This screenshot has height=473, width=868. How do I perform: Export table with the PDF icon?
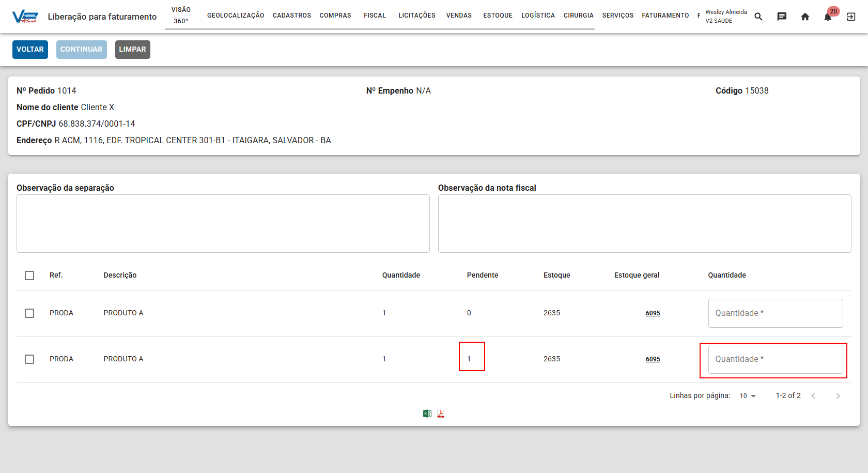point(441,414)
